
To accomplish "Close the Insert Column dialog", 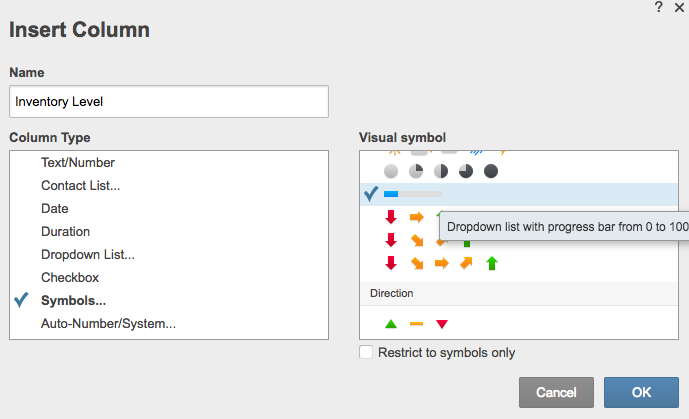I will pos(679,7).
